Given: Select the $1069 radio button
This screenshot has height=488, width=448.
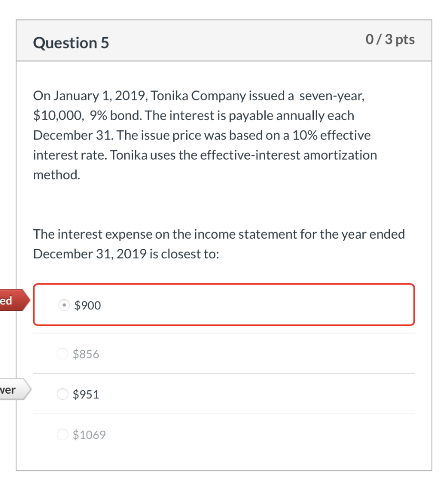Looking at the screenshot, I should (62, 435).
